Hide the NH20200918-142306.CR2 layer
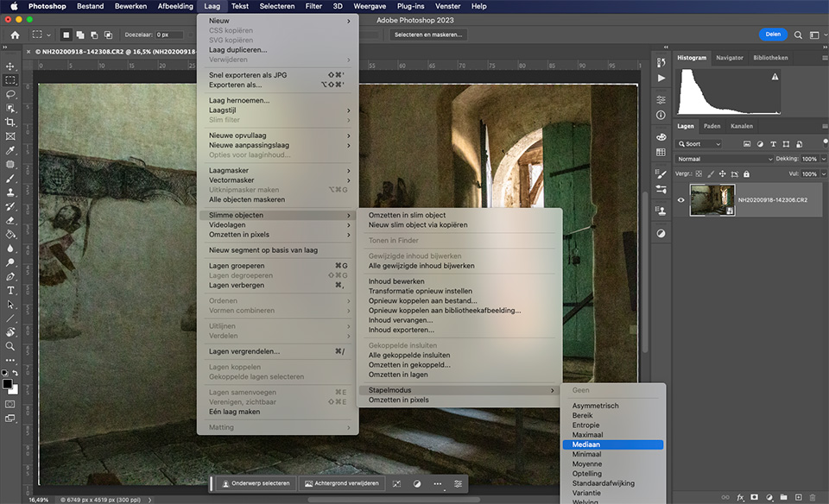Screen dimensions: 829x504 681,199
